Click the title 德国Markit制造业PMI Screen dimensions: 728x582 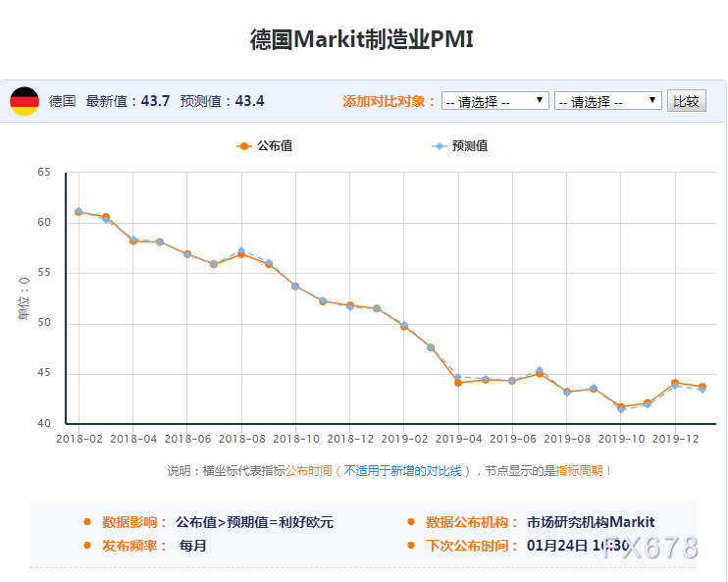[362, 39]
